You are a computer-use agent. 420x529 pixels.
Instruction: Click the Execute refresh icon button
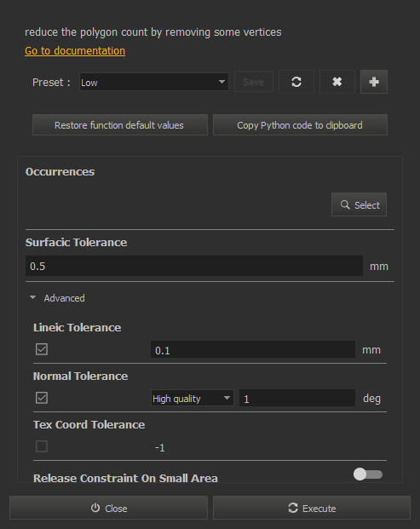click(312, 508)
